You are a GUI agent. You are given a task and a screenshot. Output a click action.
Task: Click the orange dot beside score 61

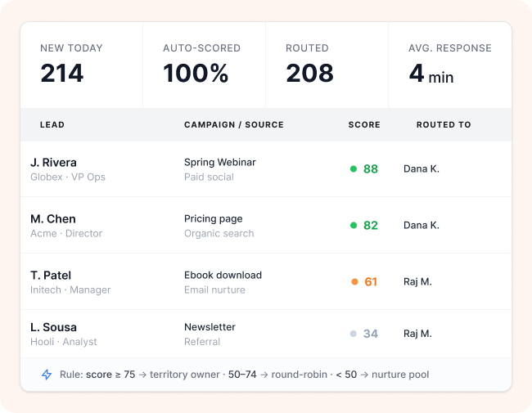tap(354, 282)
